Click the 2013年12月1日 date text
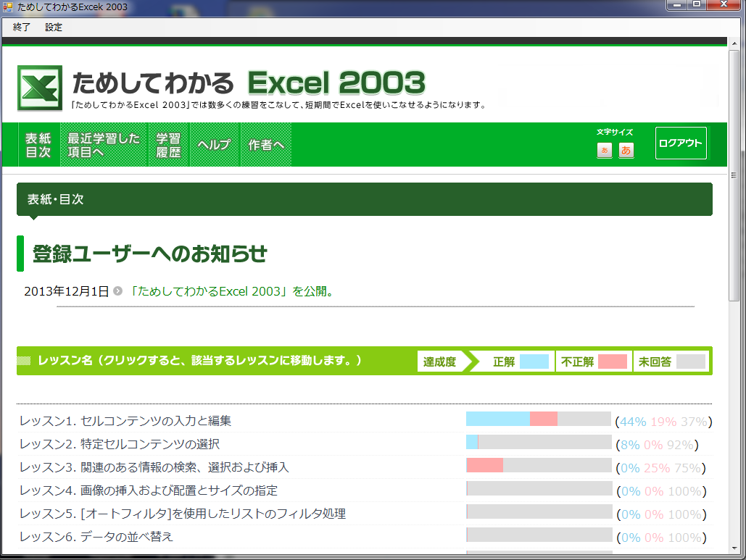The height and width of the screenshot is (560, 746). click(67, 291)
